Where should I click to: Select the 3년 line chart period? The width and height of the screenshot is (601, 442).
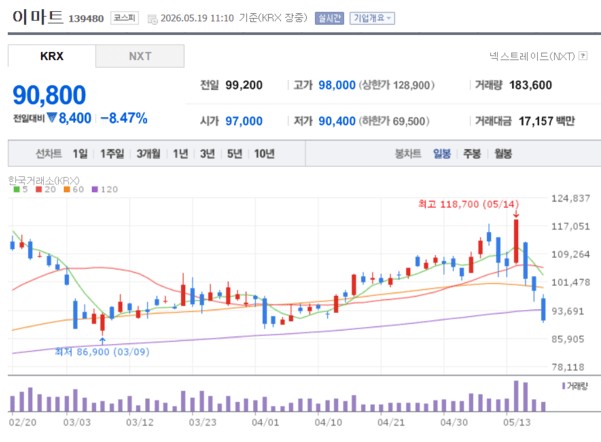[207, 154]
